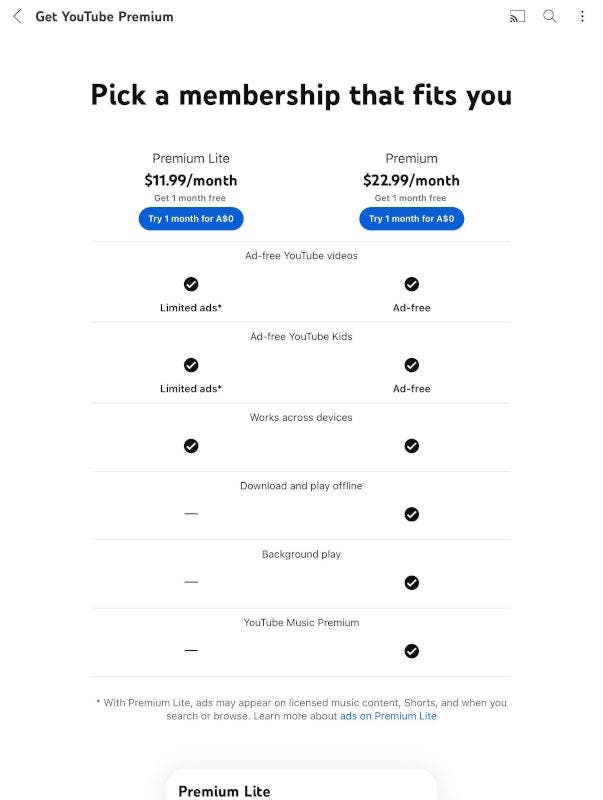Click the Get YouTube Premium title
Viewport: 603px width, 800px height.
click(104, 16)
